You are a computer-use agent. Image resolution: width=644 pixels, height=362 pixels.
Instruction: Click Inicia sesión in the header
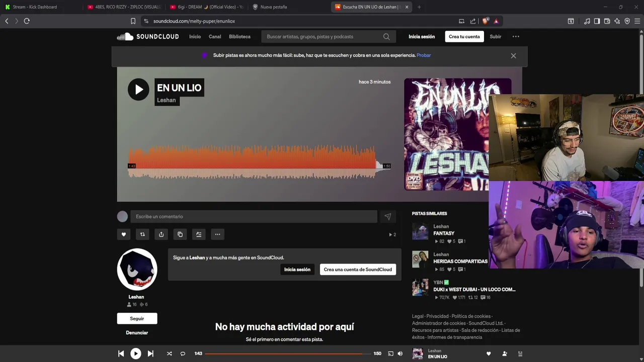coord(422,37)
